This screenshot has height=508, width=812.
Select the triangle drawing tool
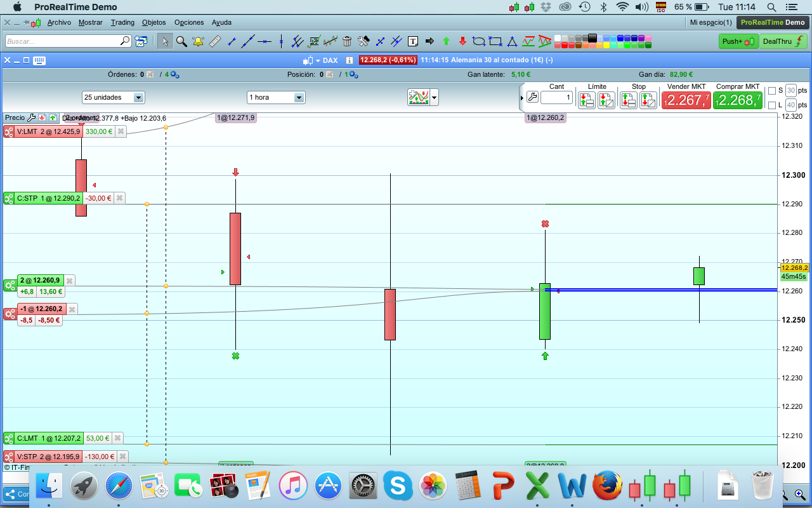pyautogui.click(x=512, y=41)
